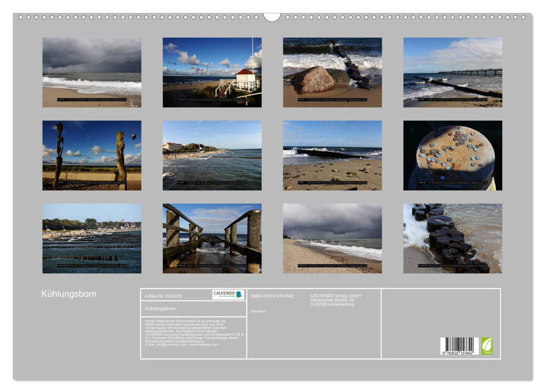Viewport: 544px width, 392px height.
Task: Open the foamy wooden groyne posts photo
Action: 453,238
